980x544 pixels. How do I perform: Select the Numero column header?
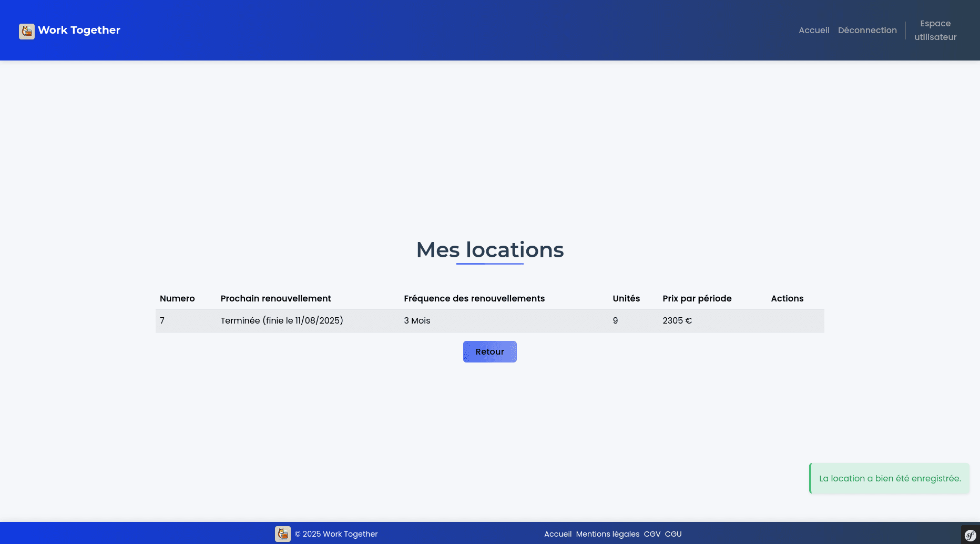[x=177, y=298]
